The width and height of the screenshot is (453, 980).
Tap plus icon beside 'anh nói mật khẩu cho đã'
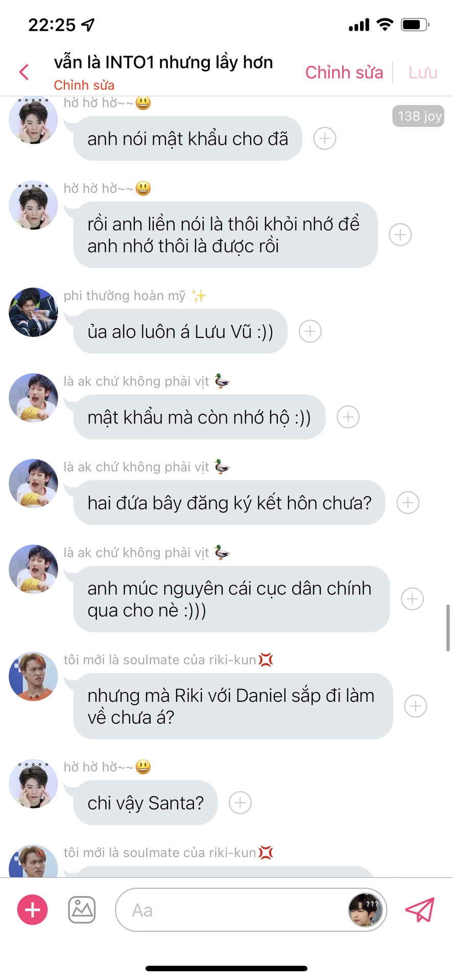(325, 138)
